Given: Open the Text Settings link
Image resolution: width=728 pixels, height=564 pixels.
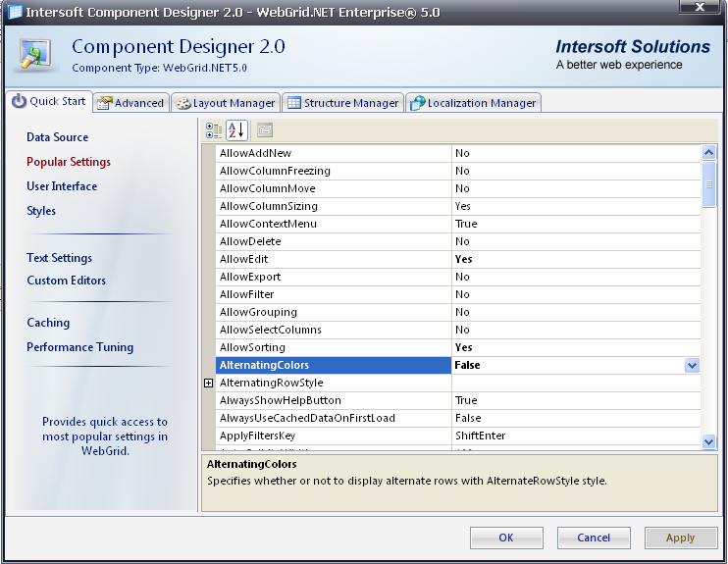Looking at the screenshot, I should pos(60,258).
